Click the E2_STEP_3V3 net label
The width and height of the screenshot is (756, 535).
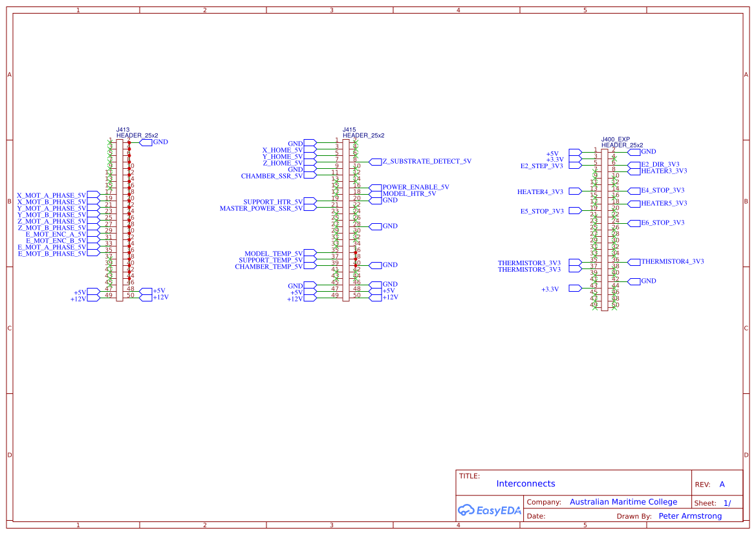pyautogui.click(x=542, y=166)
